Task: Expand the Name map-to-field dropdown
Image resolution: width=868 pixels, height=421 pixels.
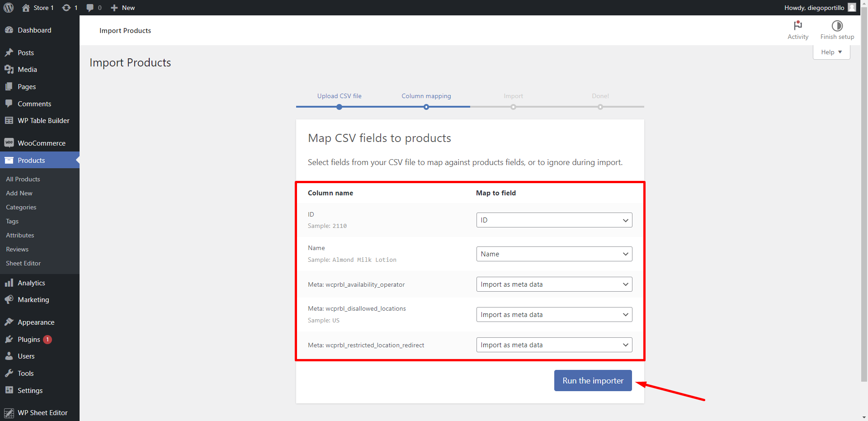Action: tap(554, 254)
